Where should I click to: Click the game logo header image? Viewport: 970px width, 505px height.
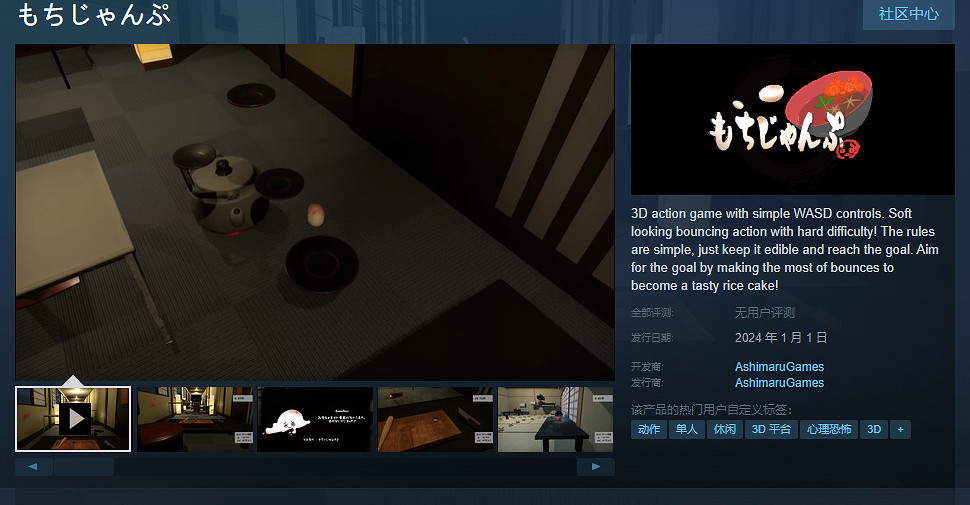792,119
